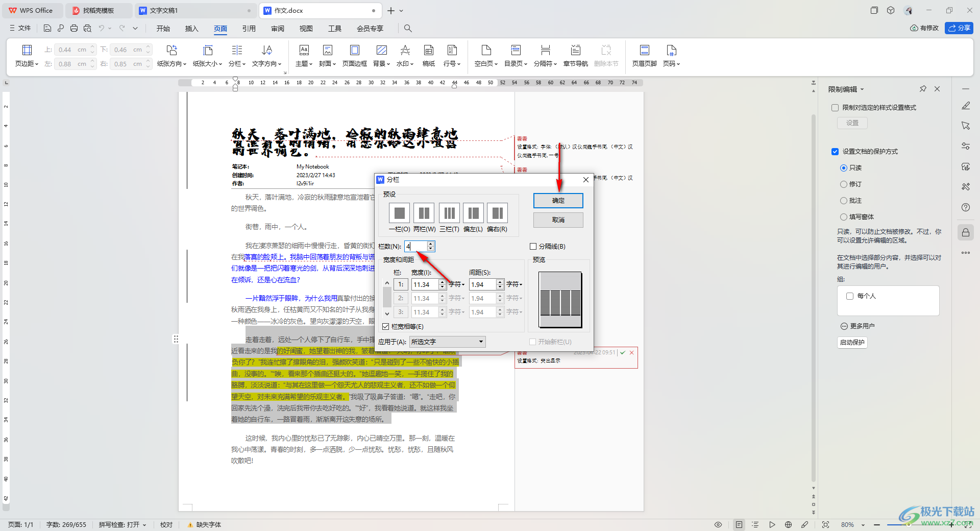Click the number of columns input field

[416, 247]
